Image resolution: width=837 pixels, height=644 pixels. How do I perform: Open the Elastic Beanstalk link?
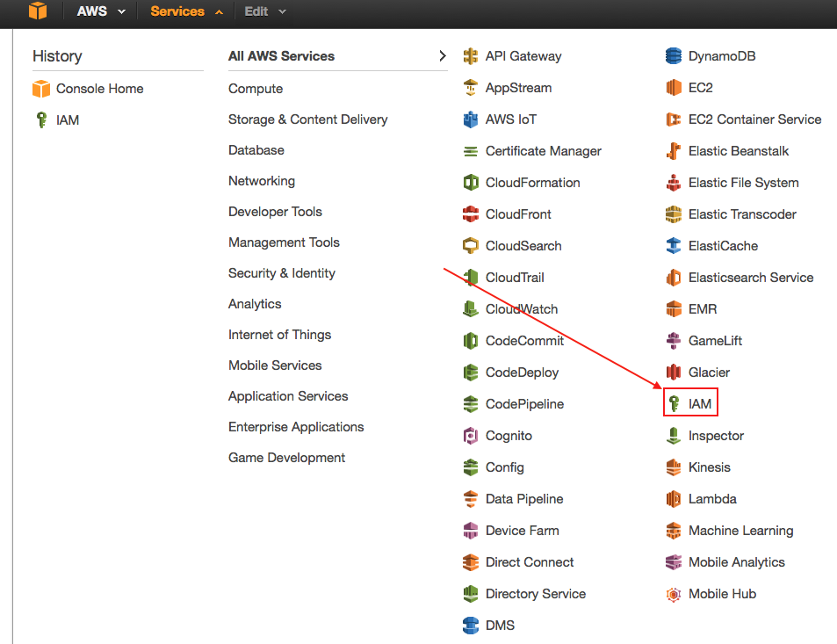point(738,151)
